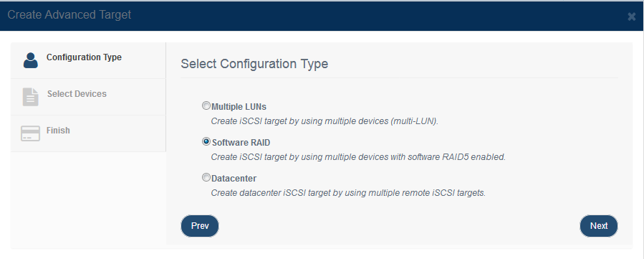Go to the Select Devices step
This screenshot has height=259, width=644.
tap(77, 94)
